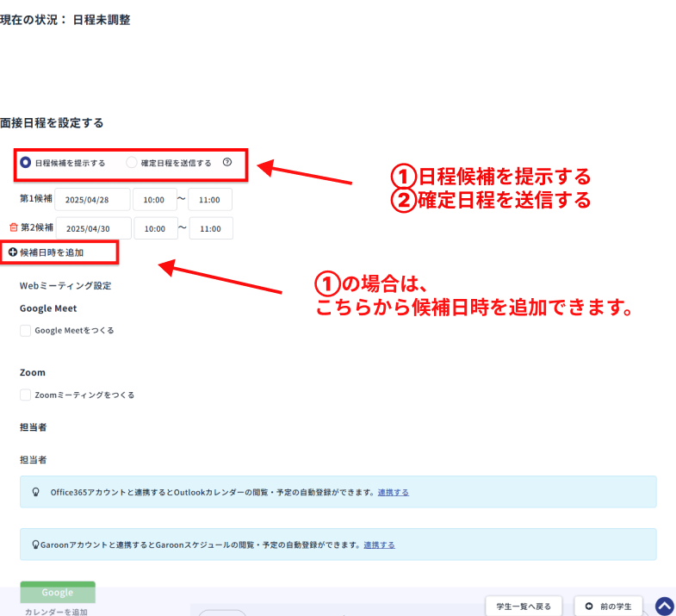
Task: Click the 第1候補 end time 11:00
Action: 210,200
